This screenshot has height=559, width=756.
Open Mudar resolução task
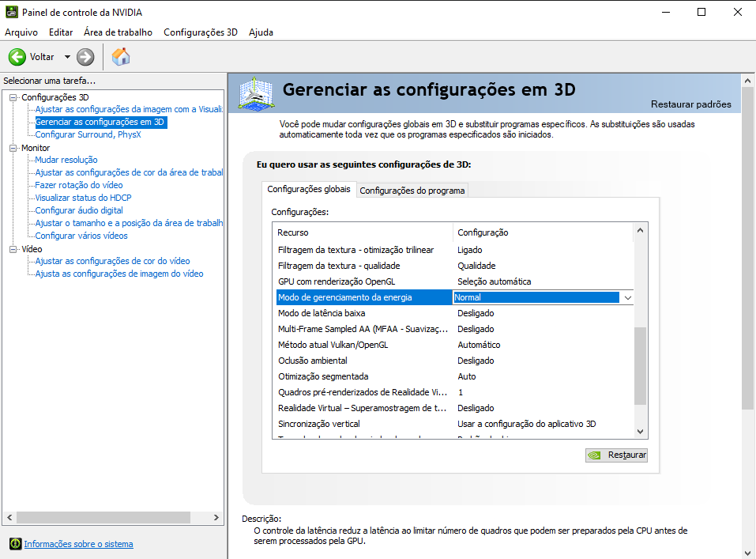(66, 160)
